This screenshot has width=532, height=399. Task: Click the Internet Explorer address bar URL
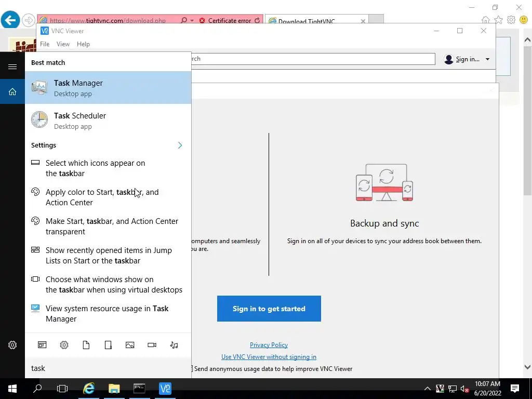108,20
